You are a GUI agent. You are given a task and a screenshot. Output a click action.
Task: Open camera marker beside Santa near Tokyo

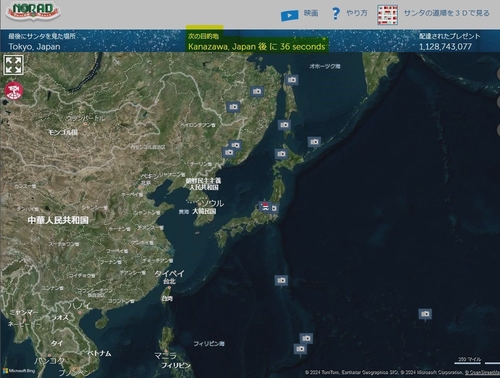click(x=274, y=209)
